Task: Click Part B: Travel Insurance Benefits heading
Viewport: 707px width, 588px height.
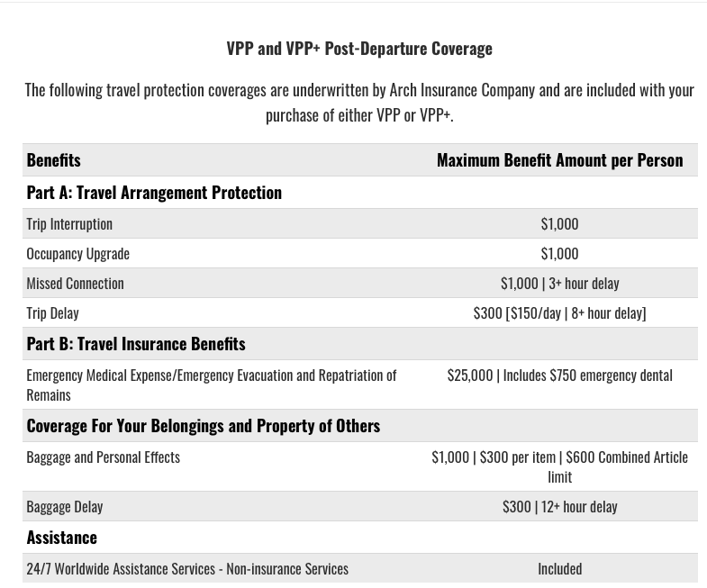Action: [x=136, y=343]
